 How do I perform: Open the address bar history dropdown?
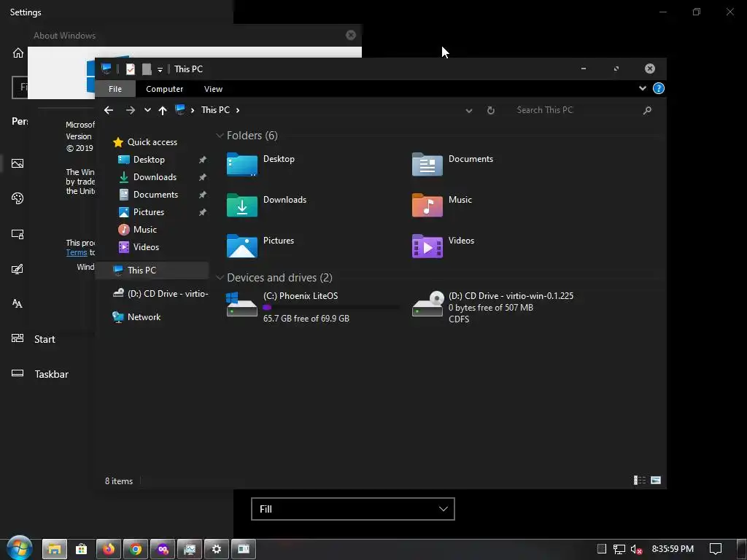click(x=469, y=111)
